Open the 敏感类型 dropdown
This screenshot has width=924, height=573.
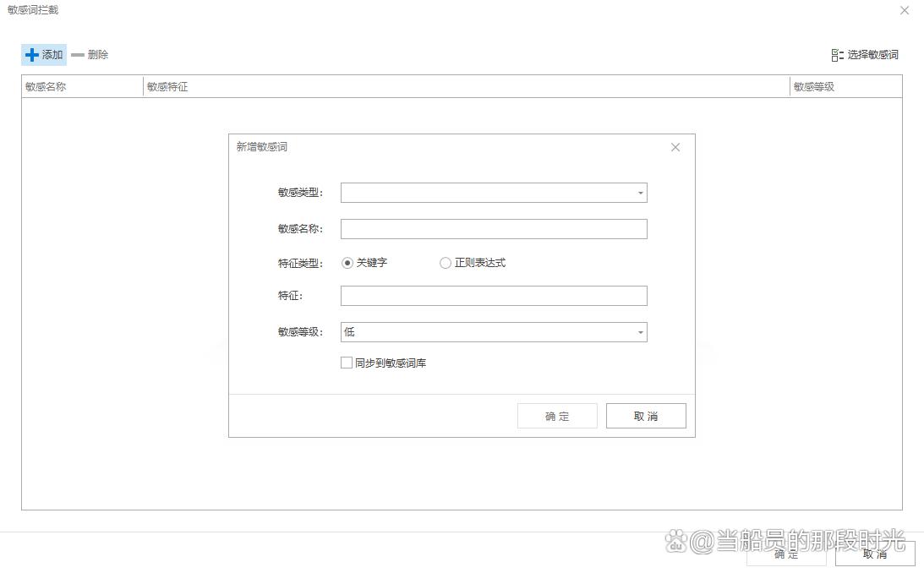(494, 193)
